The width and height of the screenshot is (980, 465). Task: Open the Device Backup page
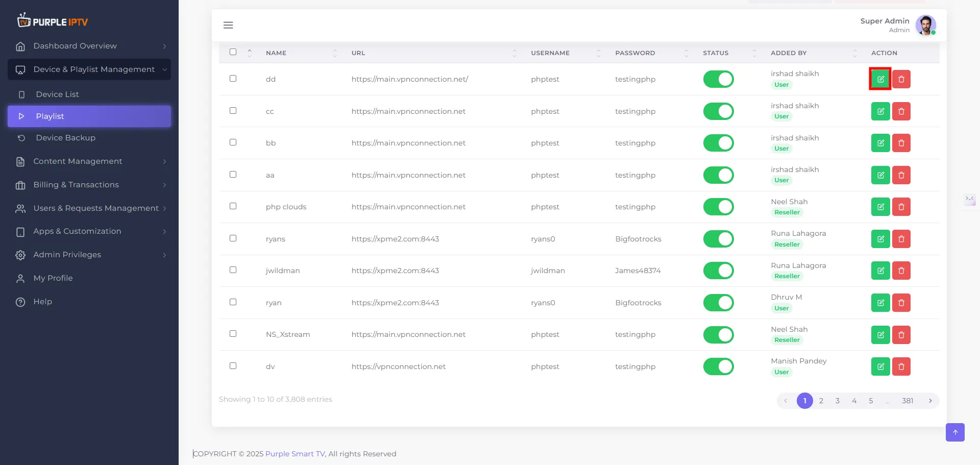tap(89, 138)
